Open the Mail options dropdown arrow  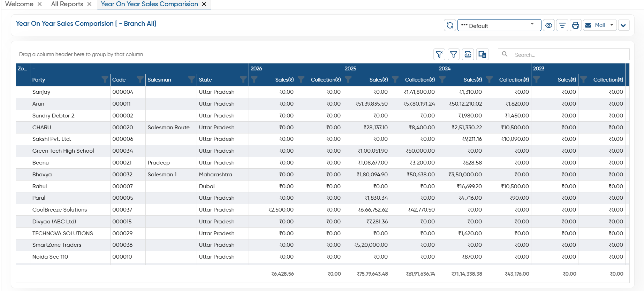[x=612, y=25]
